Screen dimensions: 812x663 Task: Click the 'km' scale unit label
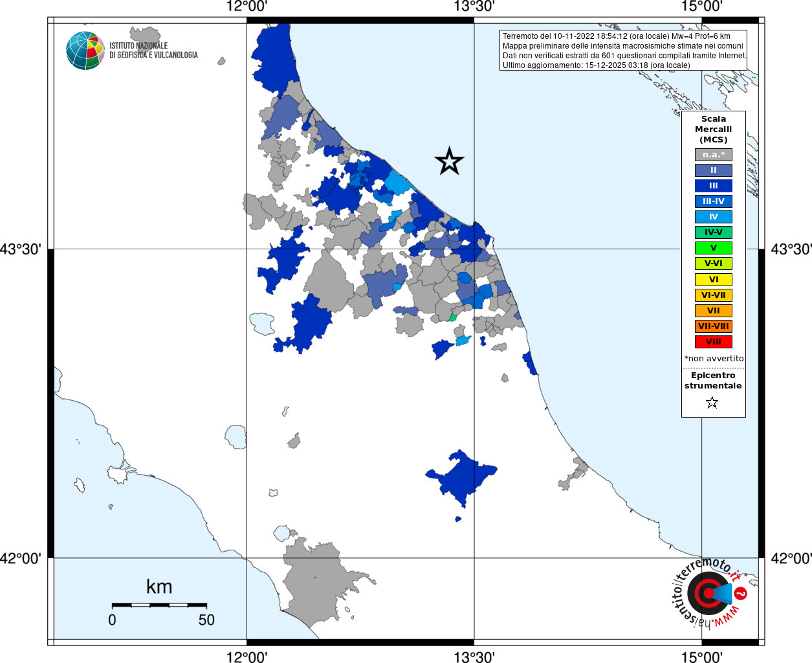pos(159,587)
